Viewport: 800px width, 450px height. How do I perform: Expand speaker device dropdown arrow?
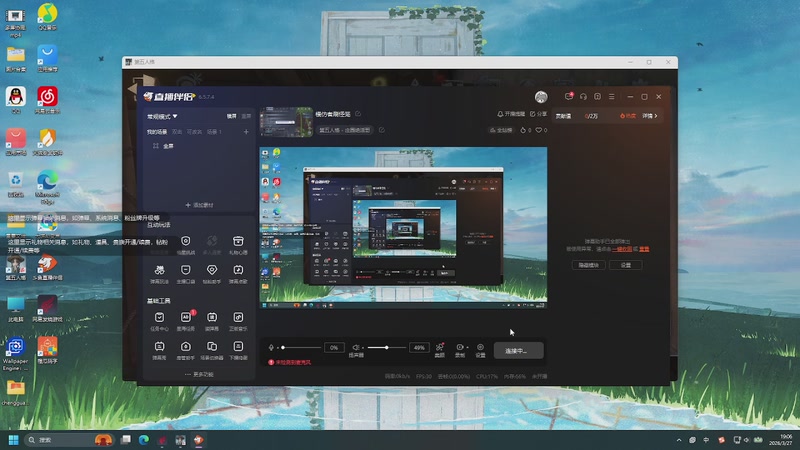(x=363, y=348)
